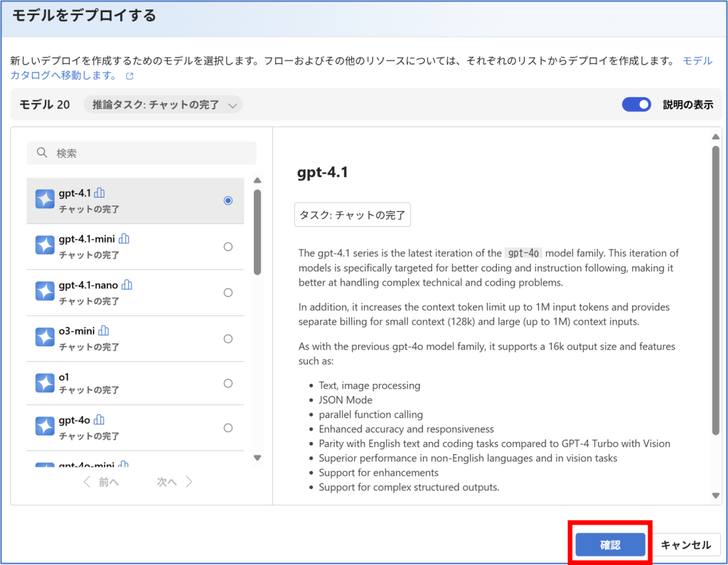This screenshot has width=728, height=565.
Task: Click the o3-mini model name
Action: (77, 330)
